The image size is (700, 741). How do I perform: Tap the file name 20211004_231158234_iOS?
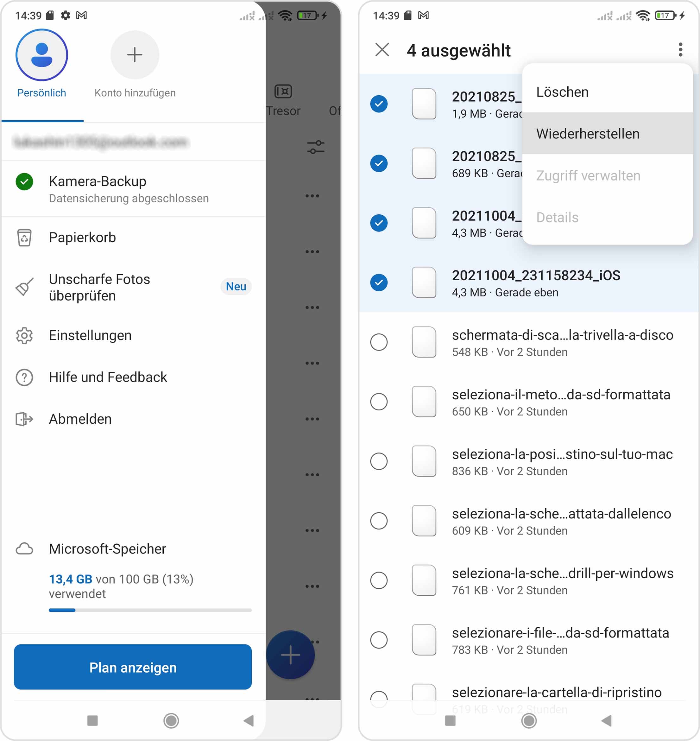pos(536,275)
